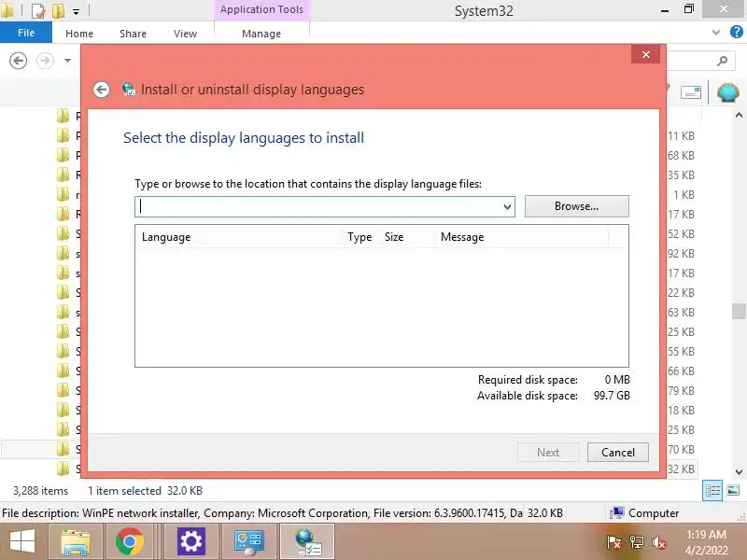The height and width of the screenshot is (560, 747).
Task: Click the language installer taskbar icon
Action: [x=307, y=542]
